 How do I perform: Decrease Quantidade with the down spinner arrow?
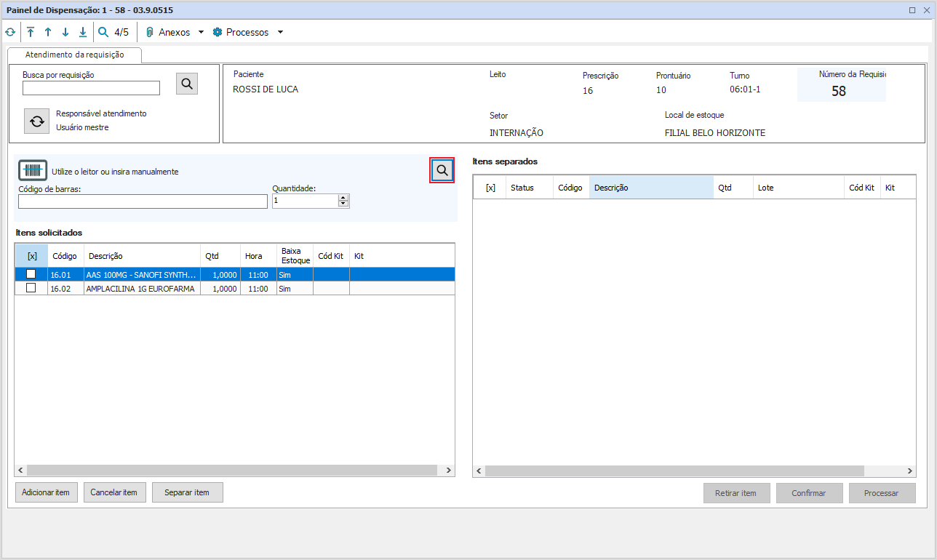[x=343, y=204]
